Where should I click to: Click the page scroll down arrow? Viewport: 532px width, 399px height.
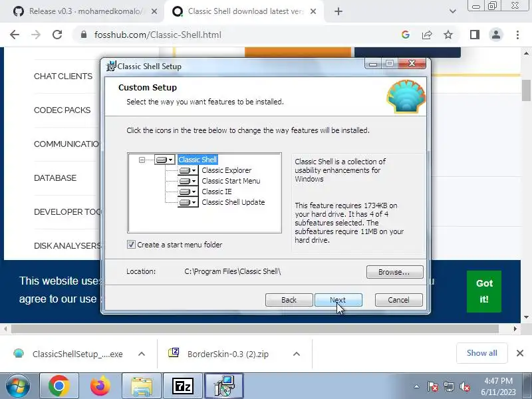[x=526, y=317]
